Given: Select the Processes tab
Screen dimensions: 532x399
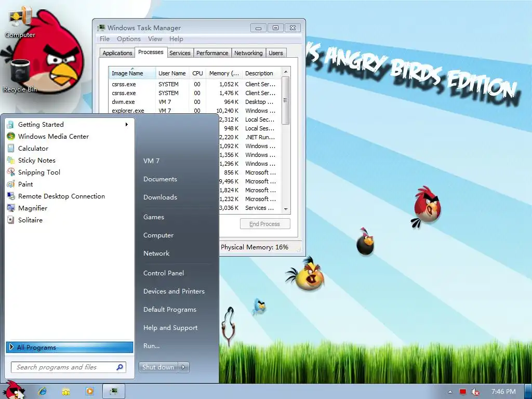Looking at the screenshot, I should 151,52.
